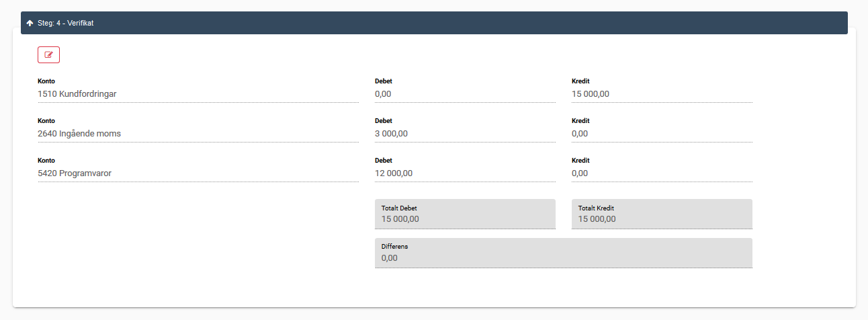Select the 1510 Kundfordringar account field
This screenshot has height=320, width=868.
click(x=198, y=94)
